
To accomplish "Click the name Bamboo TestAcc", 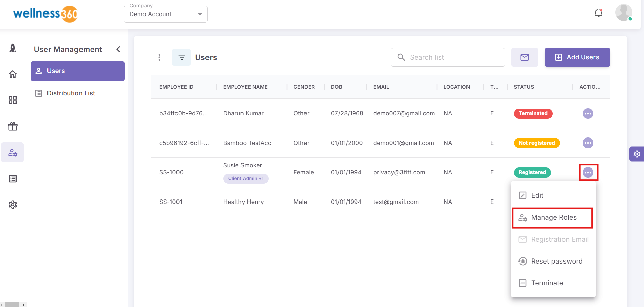I will tap(247, 143).
